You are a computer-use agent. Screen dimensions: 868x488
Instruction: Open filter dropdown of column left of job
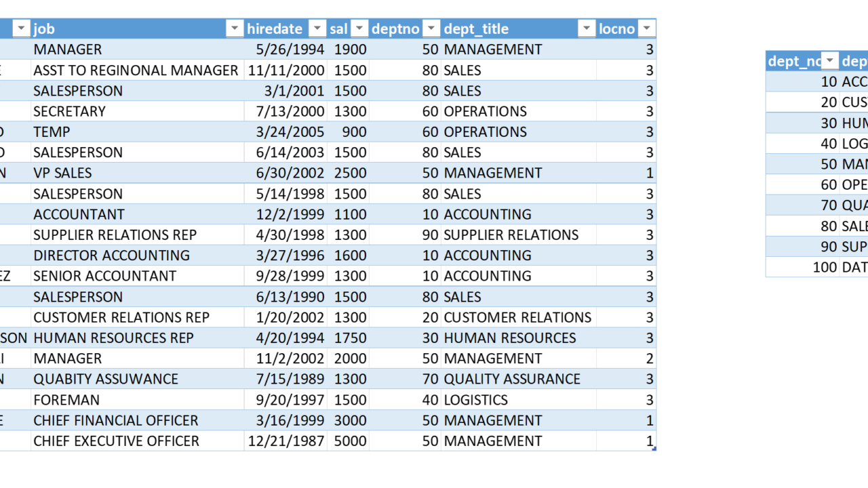click(21, 28)
